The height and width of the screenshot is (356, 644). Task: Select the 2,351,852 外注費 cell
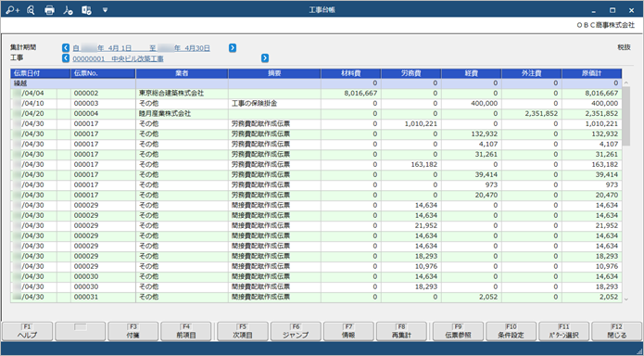[x=532, y=113]
